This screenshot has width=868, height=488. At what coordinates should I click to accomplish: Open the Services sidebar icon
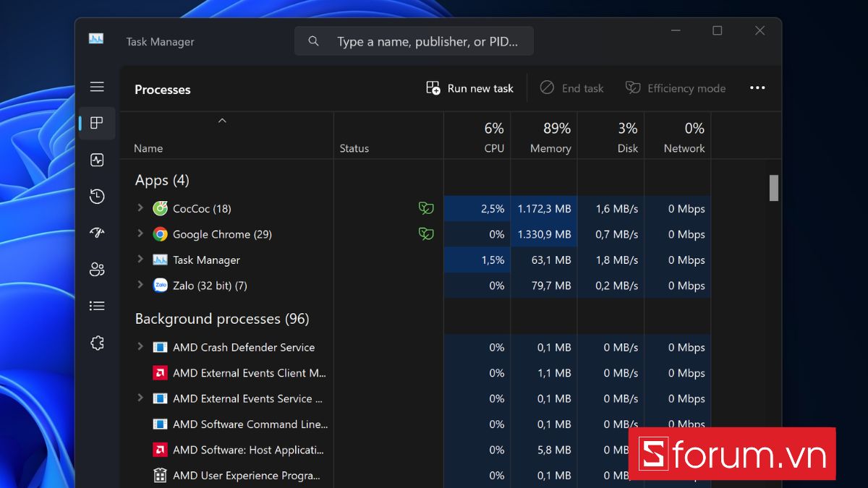(x=97, y=343)
